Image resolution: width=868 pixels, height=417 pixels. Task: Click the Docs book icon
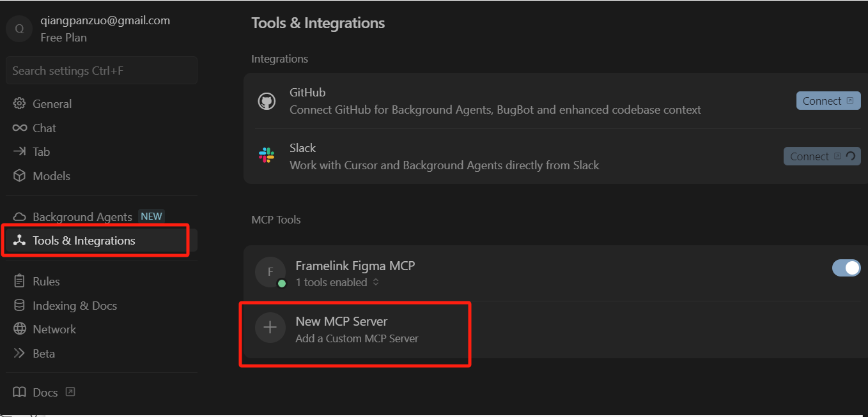click(20, 392)
